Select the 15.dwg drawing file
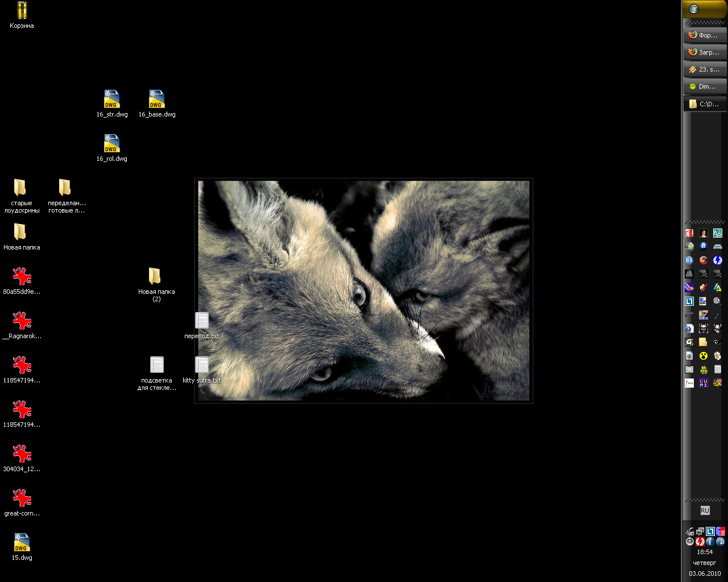 (22, 543)
